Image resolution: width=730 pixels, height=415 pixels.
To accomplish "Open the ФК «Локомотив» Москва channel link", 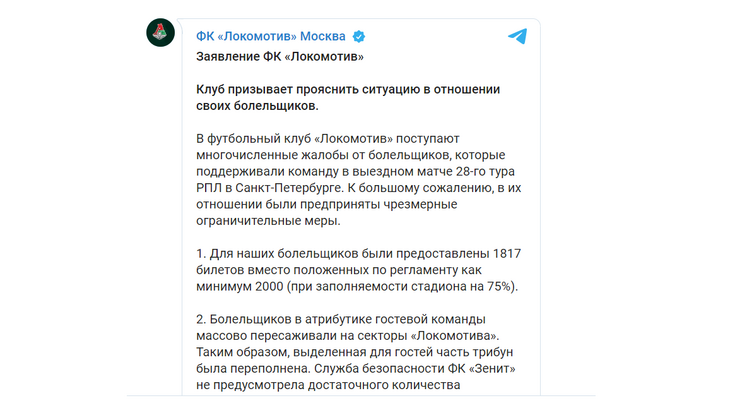I will click(x=270, y=37).
